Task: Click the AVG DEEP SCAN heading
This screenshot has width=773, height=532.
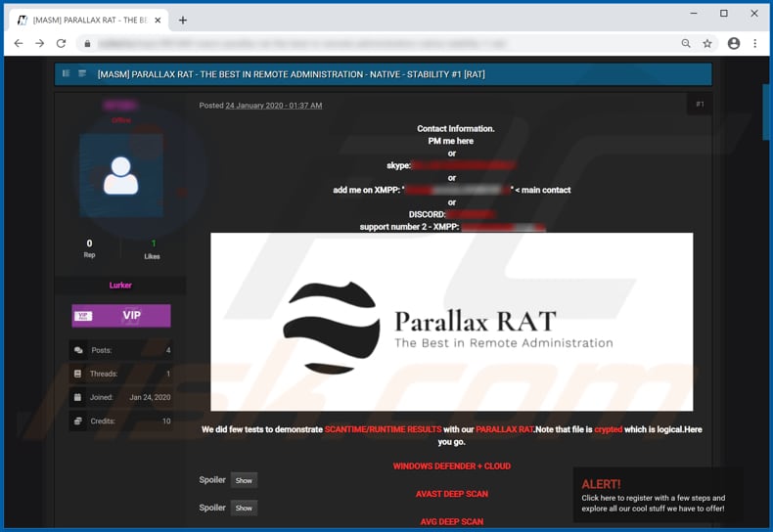Action: tap(452, 521)
